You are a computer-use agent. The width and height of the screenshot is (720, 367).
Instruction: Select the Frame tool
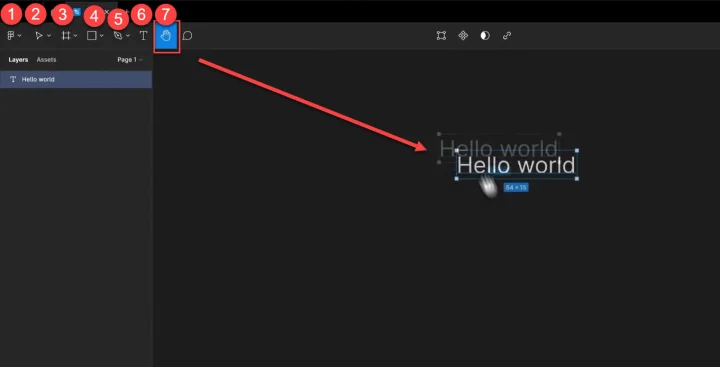(x=66, y=35)
